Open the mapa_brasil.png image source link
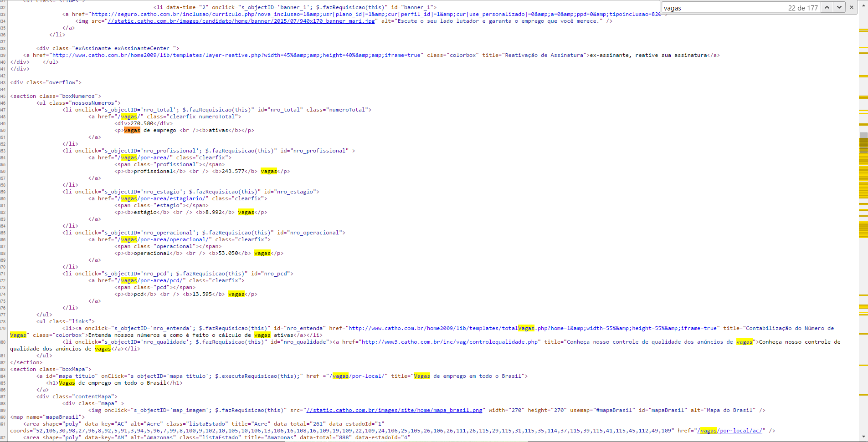Image resolution: width=868 pixels, height=442 pixels. pyautogui.click(x=395, y=410)
